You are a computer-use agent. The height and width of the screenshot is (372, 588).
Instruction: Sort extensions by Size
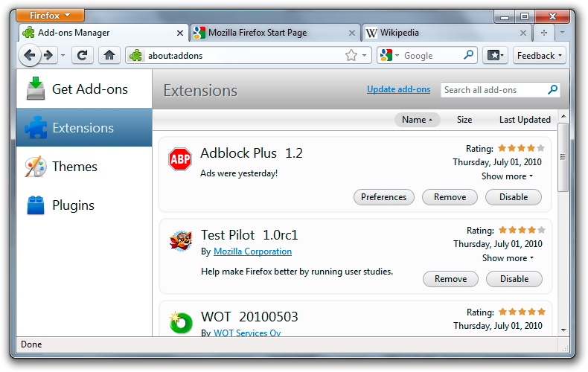coord(464,120)
